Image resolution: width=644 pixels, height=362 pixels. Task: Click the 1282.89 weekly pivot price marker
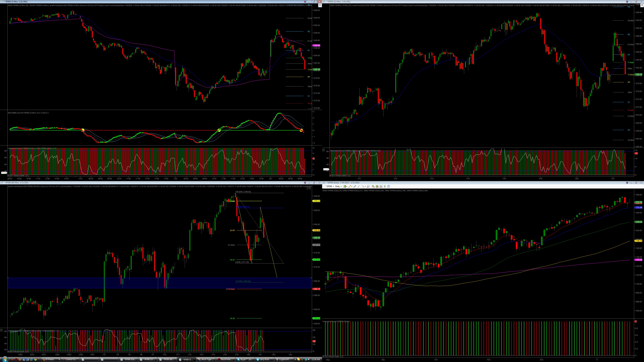click(x=317, y=230)
